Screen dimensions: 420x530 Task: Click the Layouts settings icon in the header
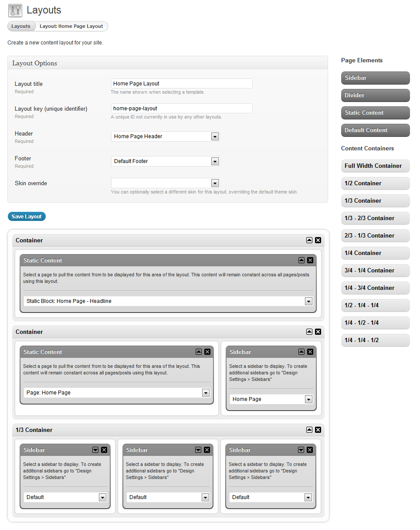pyautogui.click(x=15, y=10)
